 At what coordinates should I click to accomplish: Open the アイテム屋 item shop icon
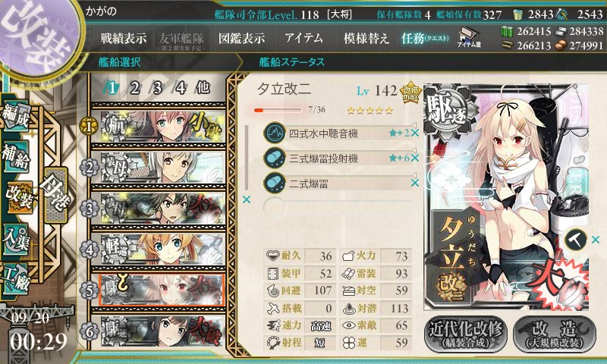coord(468,37)
